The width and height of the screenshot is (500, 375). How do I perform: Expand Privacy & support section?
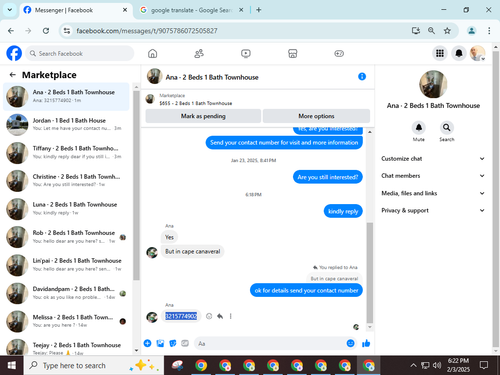433,210
